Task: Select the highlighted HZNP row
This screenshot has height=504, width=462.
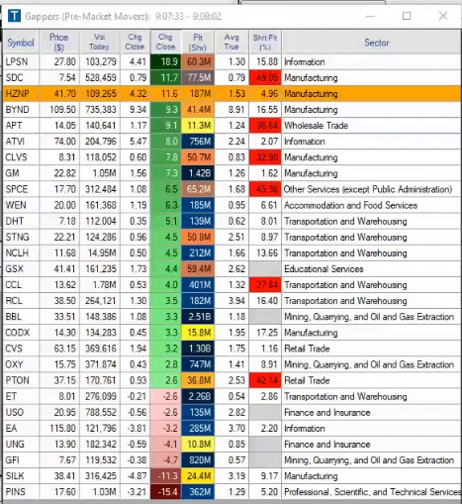Action: pyautogui.click(x=232, y=94)
